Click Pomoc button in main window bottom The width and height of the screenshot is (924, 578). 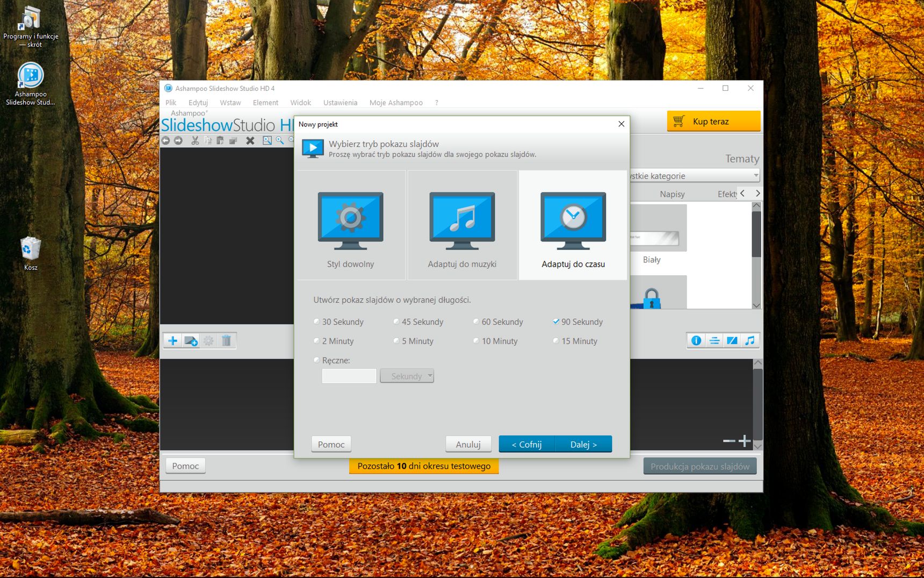click(185, 466)
